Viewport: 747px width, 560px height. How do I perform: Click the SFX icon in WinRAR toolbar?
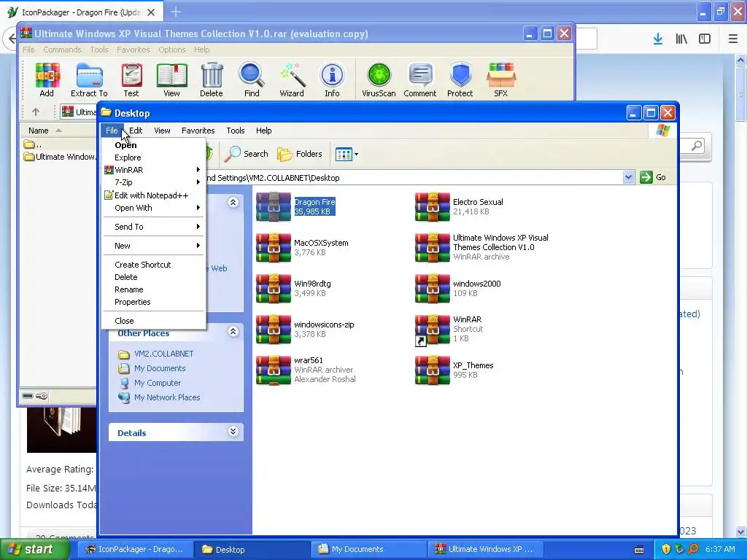point(500,80)
